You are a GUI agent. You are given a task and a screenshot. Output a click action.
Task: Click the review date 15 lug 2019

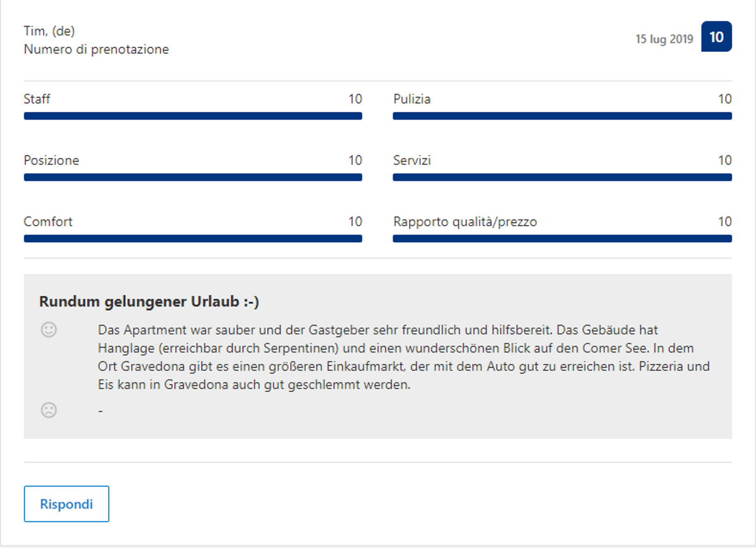(x=664, y=39)
